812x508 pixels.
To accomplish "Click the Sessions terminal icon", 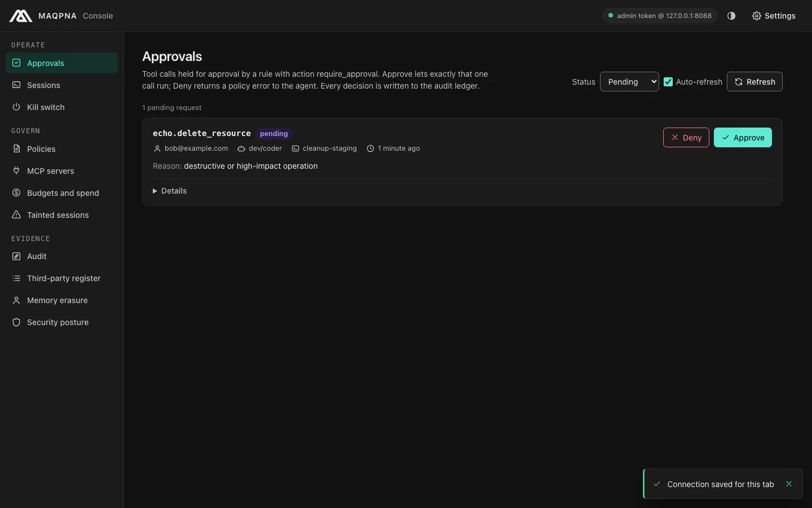I will 16,85.
